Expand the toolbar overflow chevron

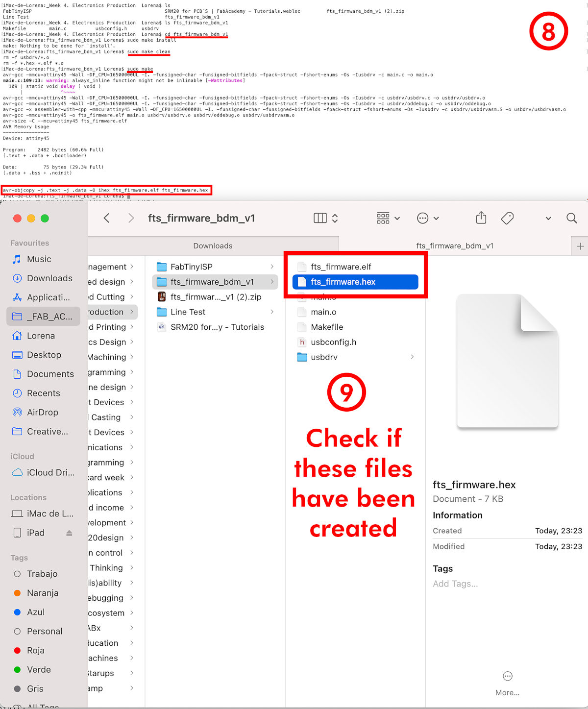[548, 219]
